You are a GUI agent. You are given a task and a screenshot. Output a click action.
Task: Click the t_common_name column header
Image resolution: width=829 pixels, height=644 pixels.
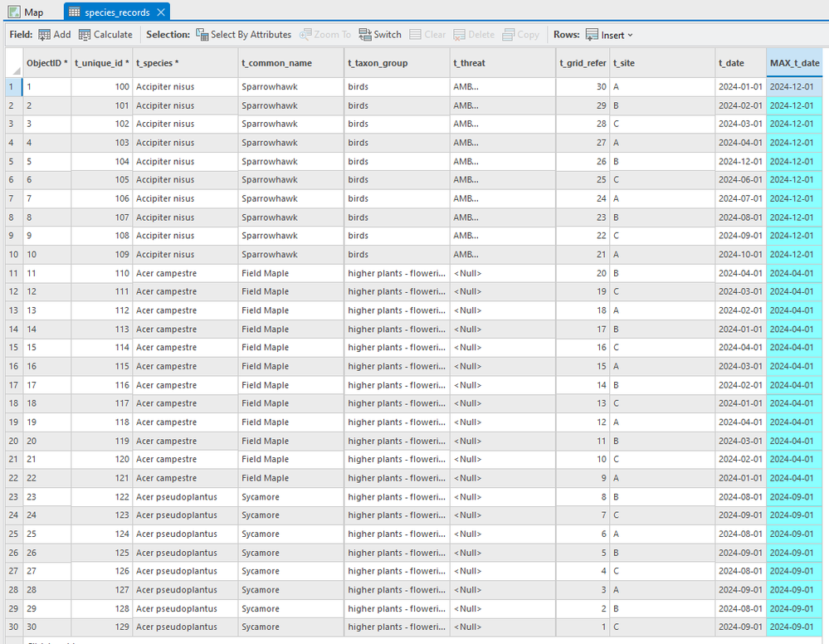click(290, 63)
